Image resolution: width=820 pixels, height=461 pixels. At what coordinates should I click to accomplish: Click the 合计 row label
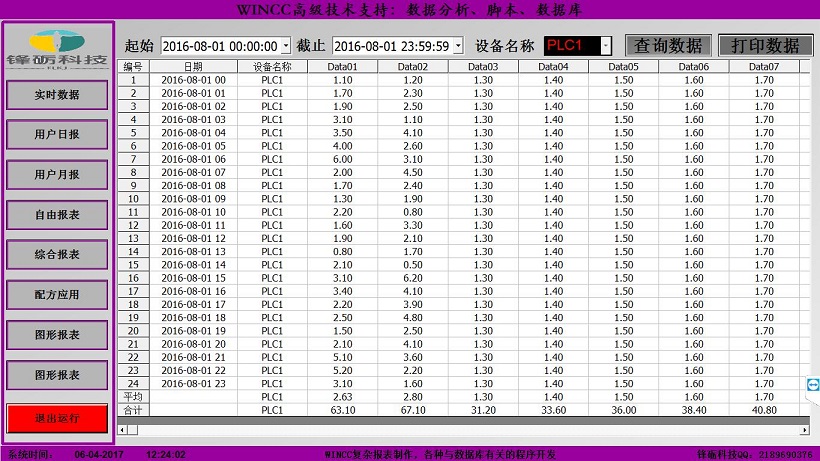133,410
